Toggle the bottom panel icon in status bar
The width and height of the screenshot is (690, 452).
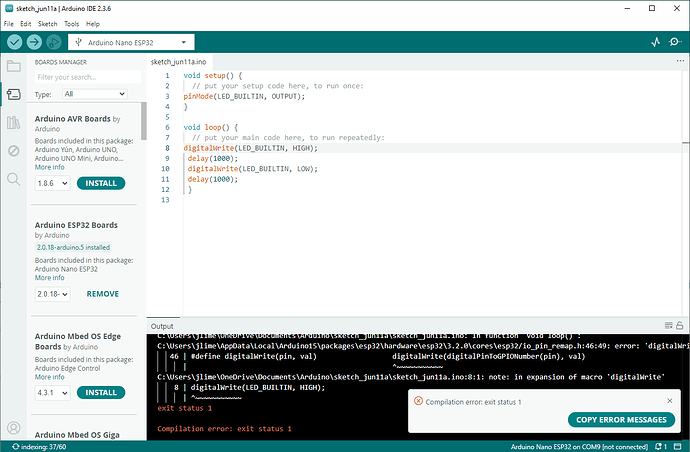[x=678, y=447]
